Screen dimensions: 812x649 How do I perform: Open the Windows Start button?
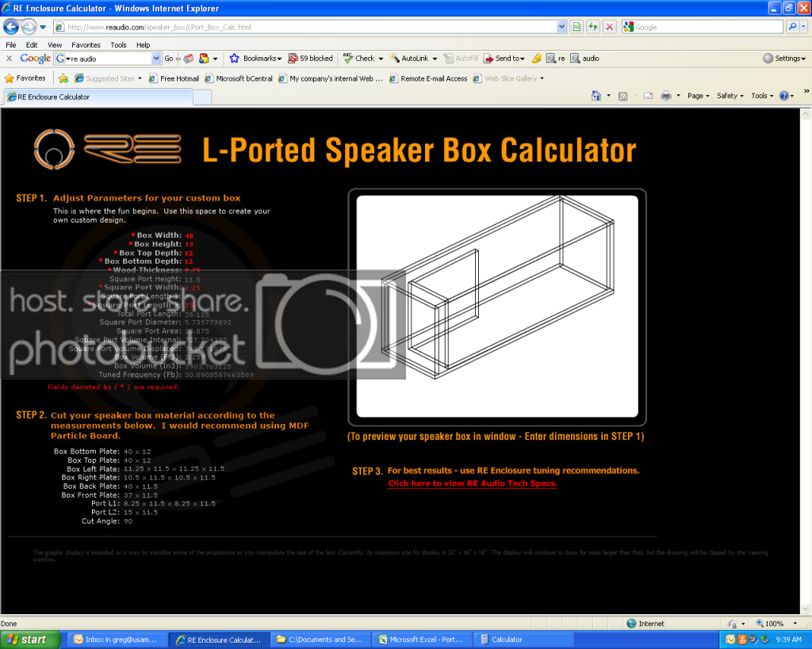30,639
